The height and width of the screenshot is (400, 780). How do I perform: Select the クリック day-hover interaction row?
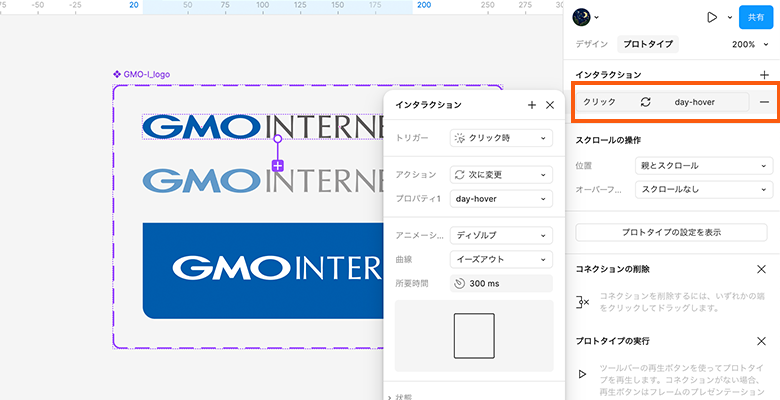[x=663, y=102]
